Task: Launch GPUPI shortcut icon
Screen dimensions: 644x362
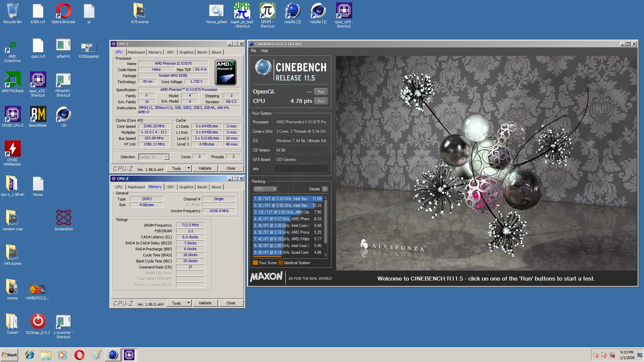Action: click(x=267, y=15)
